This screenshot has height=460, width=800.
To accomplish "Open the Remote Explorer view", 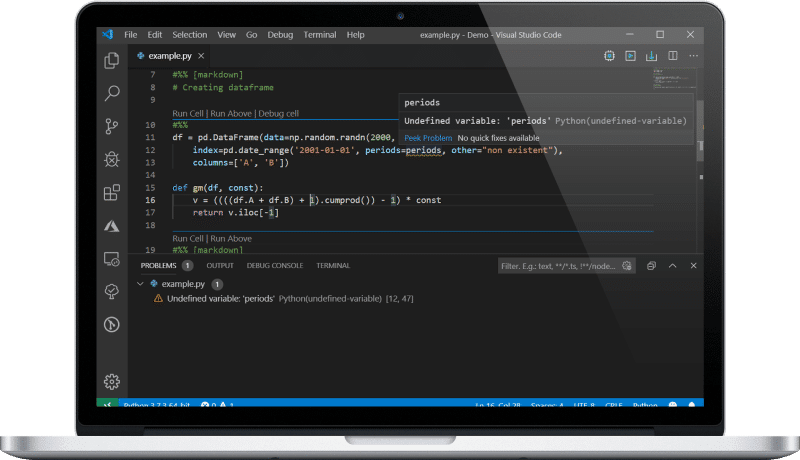I will tap(112, 259).
